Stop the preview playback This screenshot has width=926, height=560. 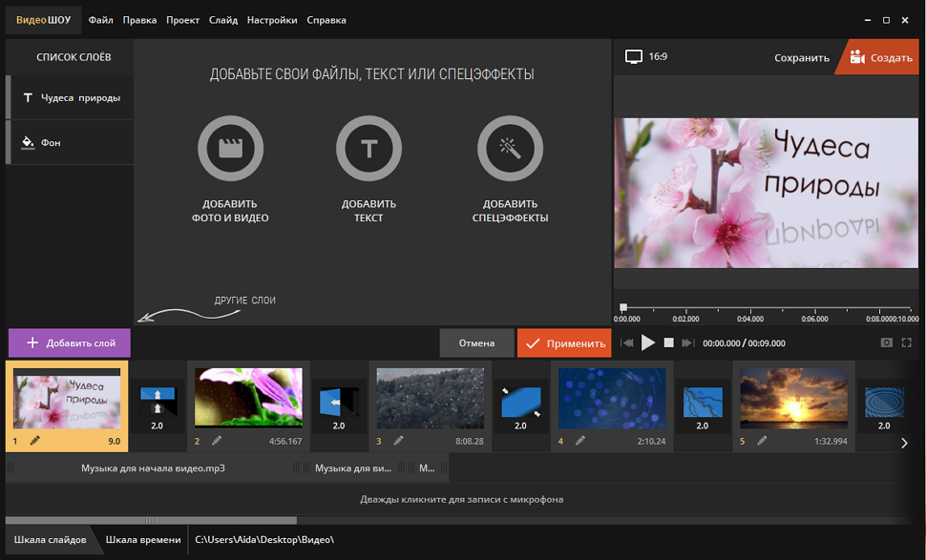669,342
